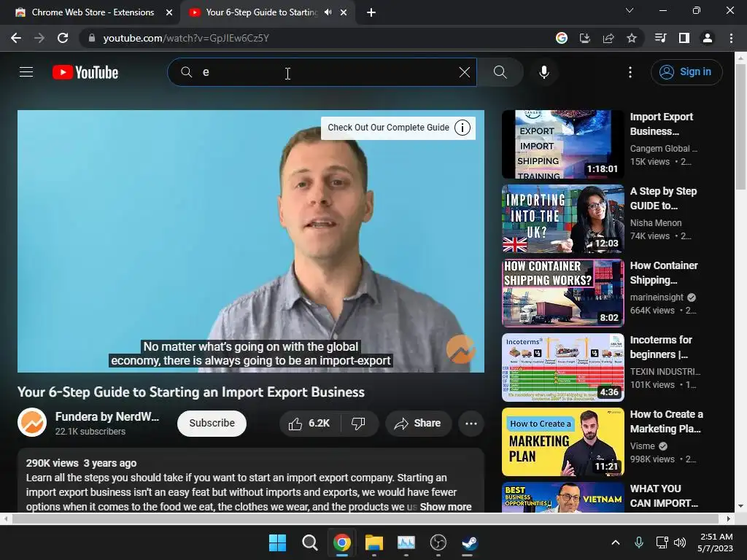The image size is (747, 560).
Task: Subscribe to Fundera channel
Action: coord(212,424)
